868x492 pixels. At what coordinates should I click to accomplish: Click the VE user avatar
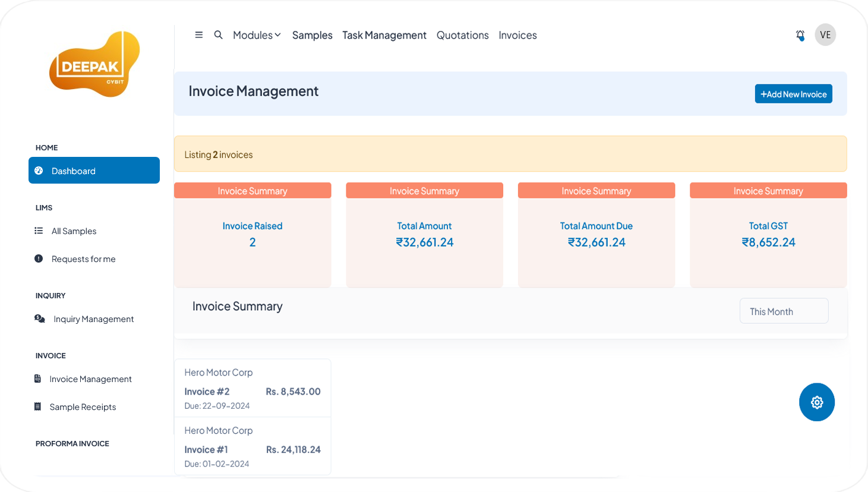point(825,35)
